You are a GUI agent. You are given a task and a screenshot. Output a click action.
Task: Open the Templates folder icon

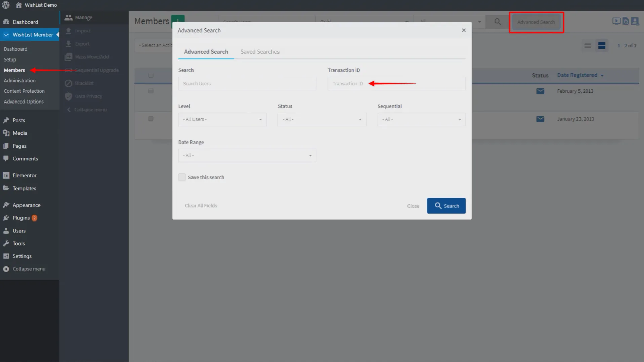[6, 188]
